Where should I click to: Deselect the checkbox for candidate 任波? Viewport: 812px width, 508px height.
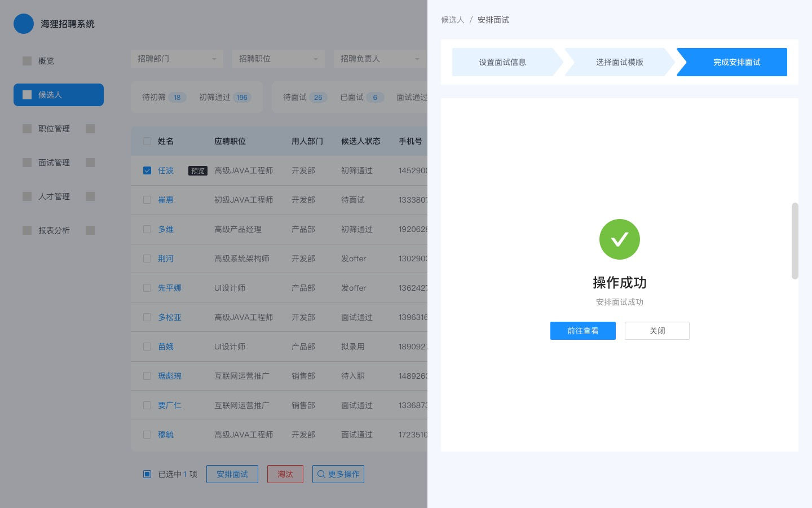point(147,170)
